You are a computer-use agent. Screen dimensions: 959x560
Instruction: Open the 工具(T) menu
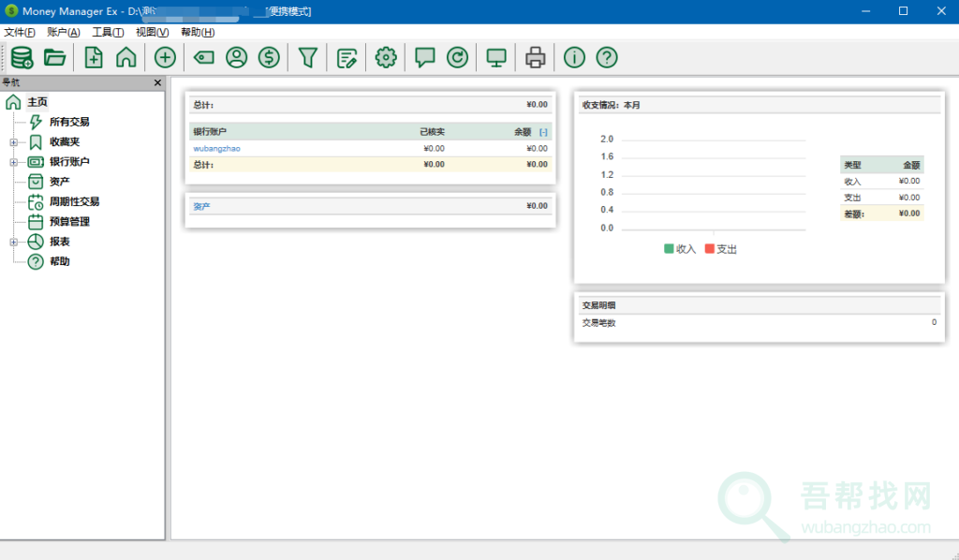[108, 32]
